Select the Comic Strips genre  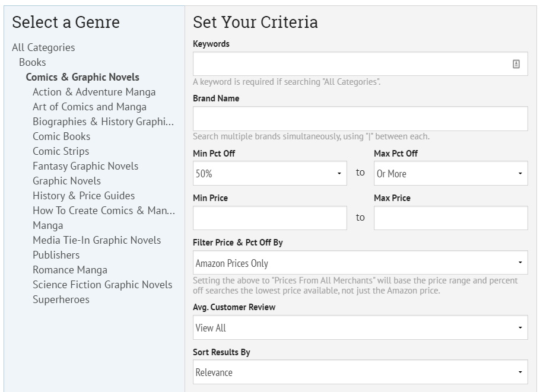(61, 151)
